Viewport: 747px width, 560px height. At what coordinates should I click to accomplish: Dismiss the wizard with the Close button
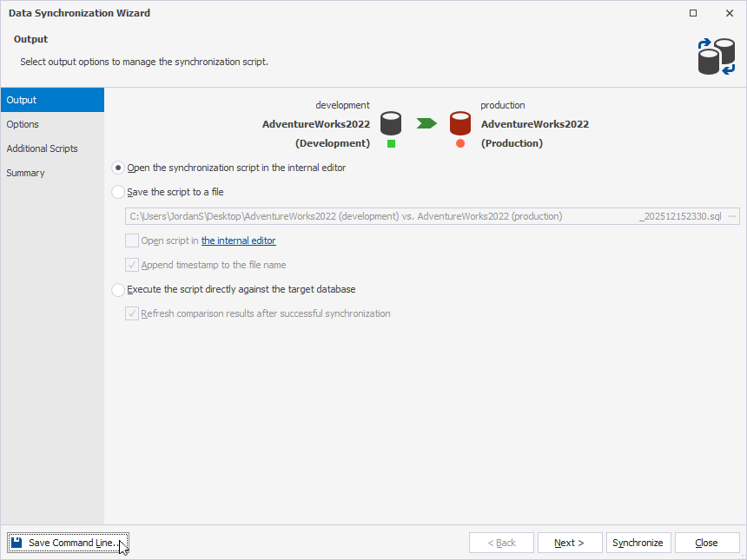coord(707,543)
